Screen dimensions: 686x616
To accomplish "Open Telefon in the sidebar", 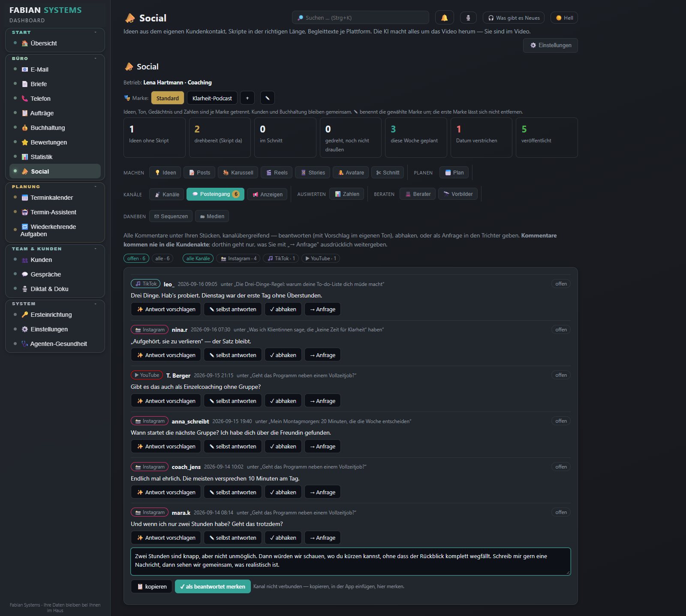I will 55,99.
